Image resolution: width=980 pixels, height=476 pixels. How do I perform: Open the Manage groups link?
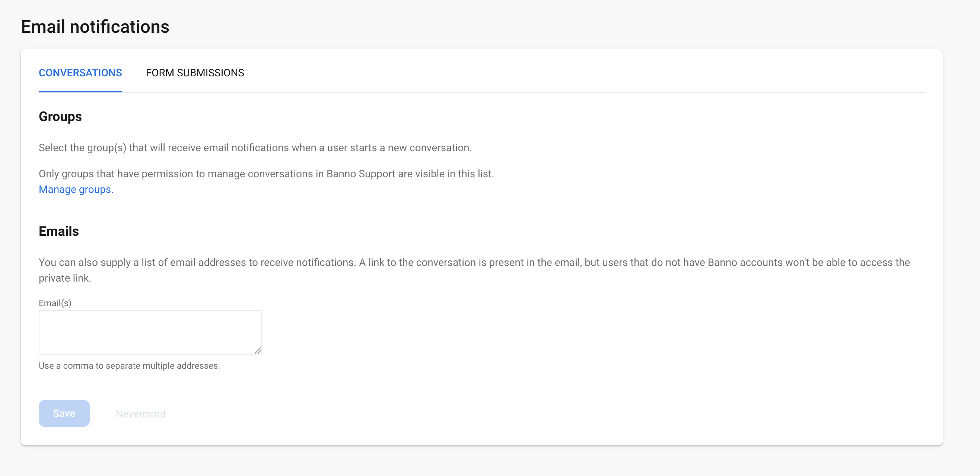tap(76, 190)
